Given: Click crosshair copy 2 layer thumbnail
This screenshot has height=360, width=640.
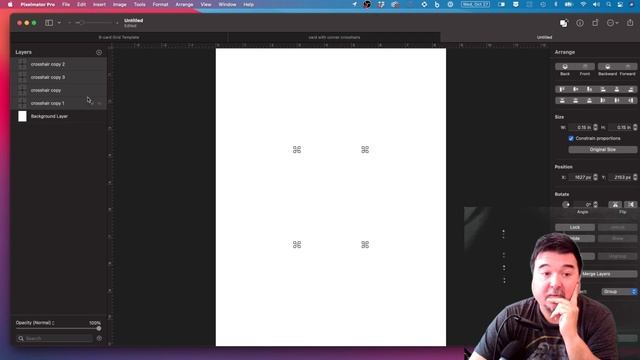Looking at the screenshot, I should 22,64.
